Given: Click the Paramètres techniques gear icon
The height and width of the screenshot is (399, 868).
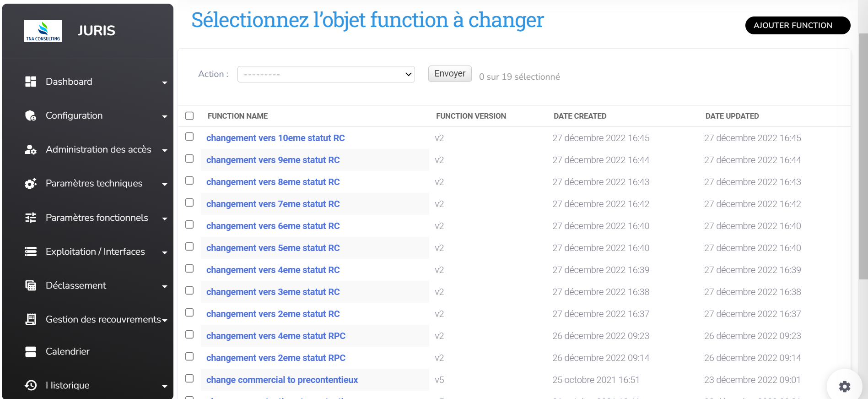Looking at the screenshot, I should click(31, 184).
